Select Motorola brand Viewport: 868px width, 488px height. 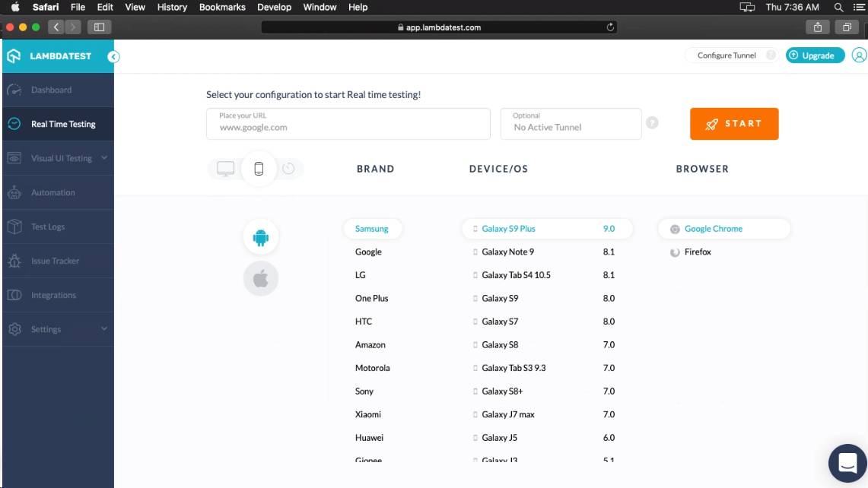(373, 368)
